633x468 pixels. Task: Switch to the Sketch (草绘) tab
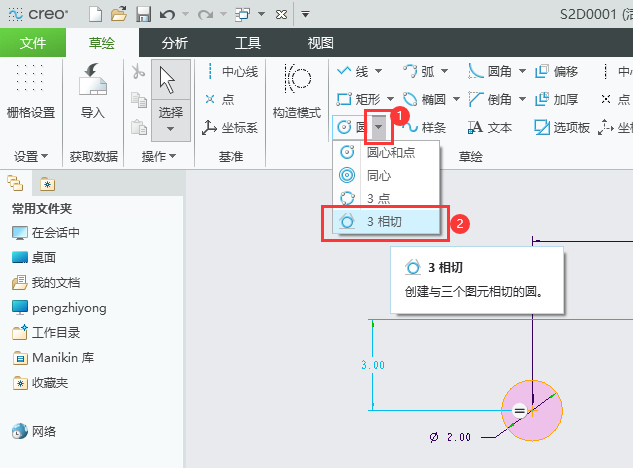tap(102, 43)
